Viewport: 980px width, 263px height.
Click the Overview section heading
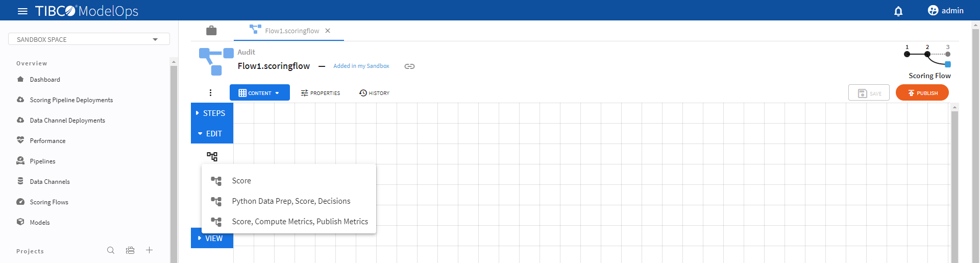32,63
